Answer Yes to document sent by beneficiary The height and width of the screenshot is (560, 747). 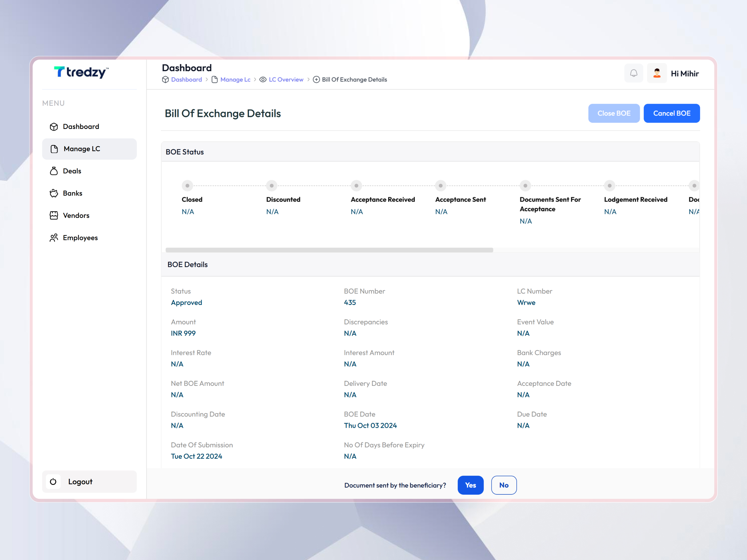coord(470,485)
